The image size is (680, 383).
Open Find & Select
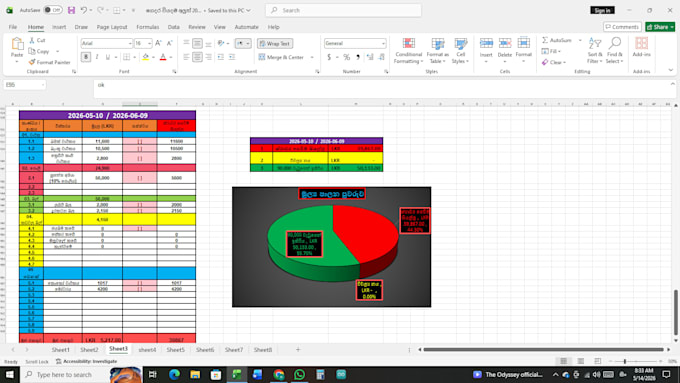[615, 50]
